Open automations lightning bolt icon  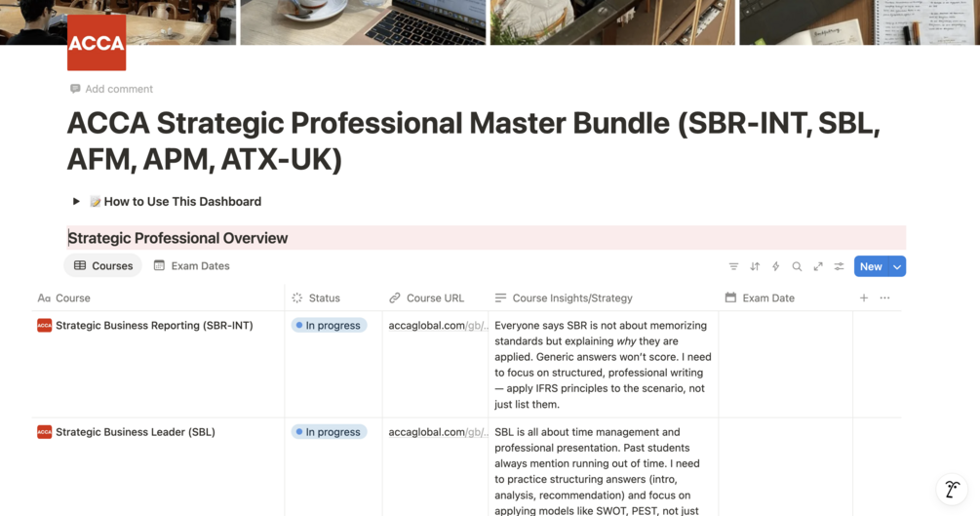click(x=775, y=266)
